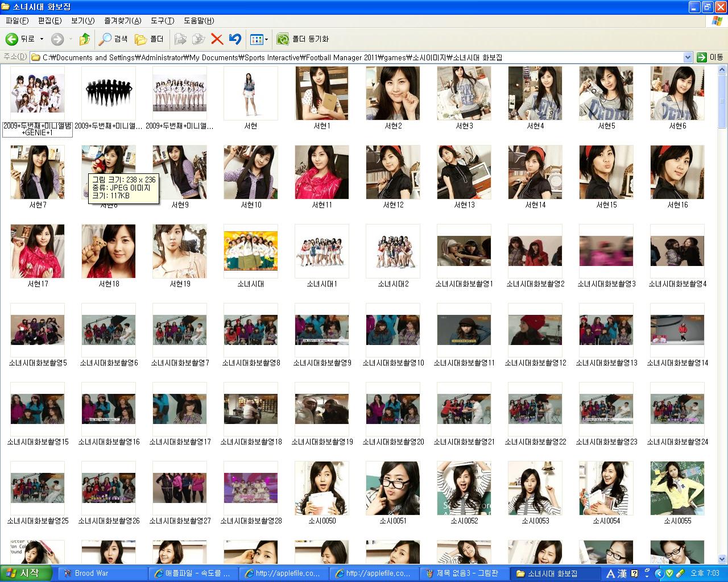Click the Move To folder icon
This screenshot has width=728, height=582.
[x=180, y=39]
